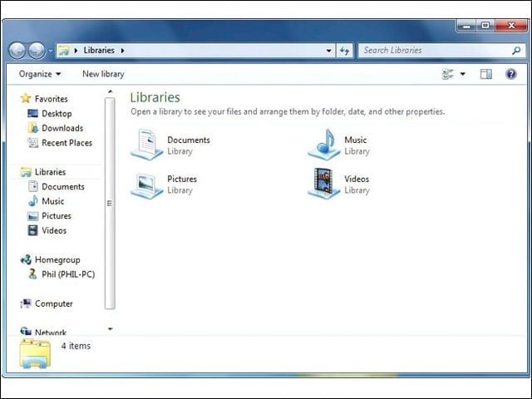Image resolution: width=532 pixels, height=399 pixels.
Task: Select the Pictures library icon in main pane
Action: pyautogui.click(x=147, y=185)
